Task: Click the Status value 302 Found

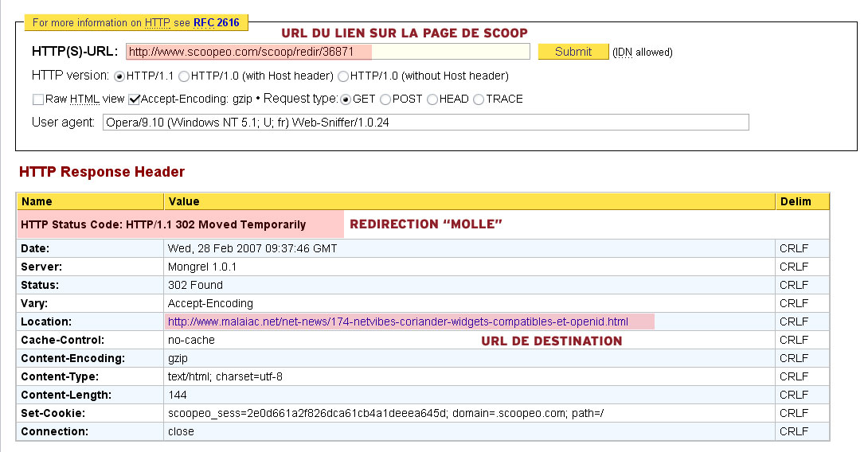Action: pos(195,286)
